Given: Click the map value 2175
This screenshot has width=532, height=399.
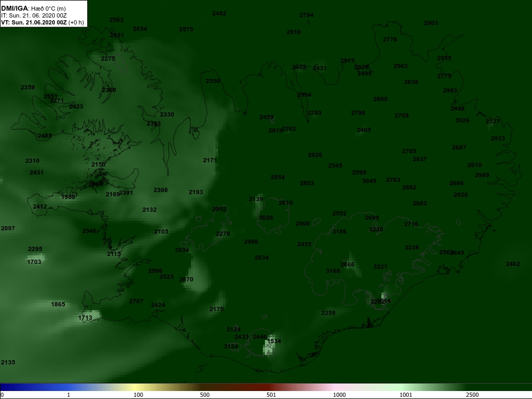Looking at the screenshot, I should pos(217,309).
